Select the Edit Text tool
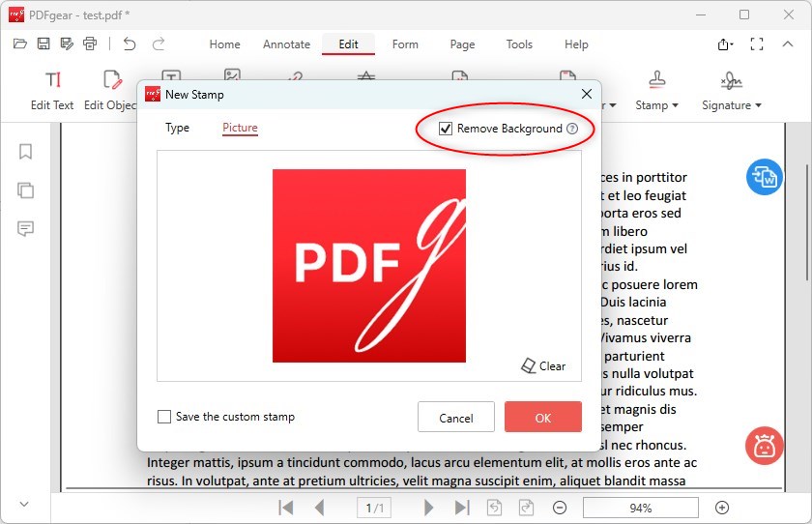This screenshot has height=524, width=812. (52, 91)
